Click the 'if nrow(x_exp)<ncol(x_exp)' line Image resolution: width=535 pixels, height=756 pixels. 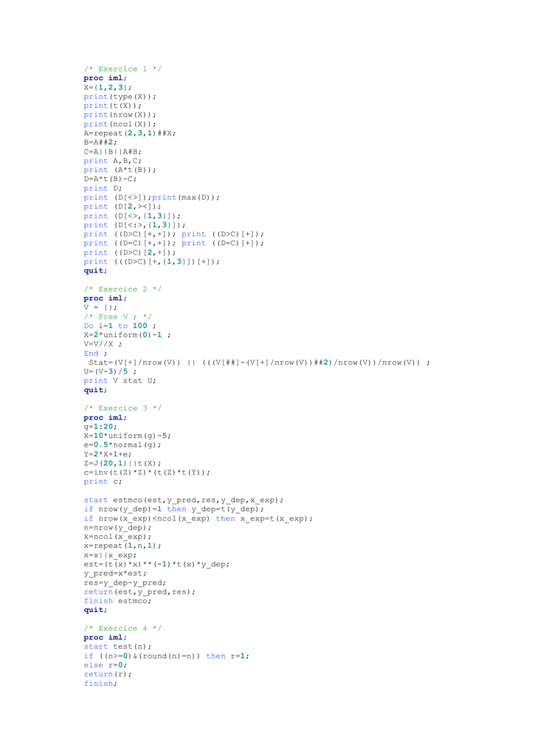click(198, 519)
